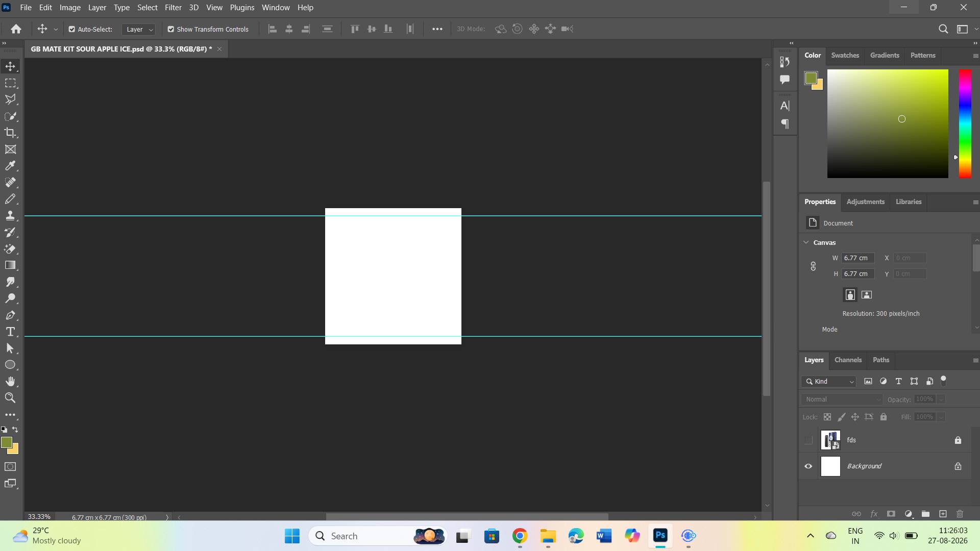Select the Clone Stamp tool

tap(10, 215)
